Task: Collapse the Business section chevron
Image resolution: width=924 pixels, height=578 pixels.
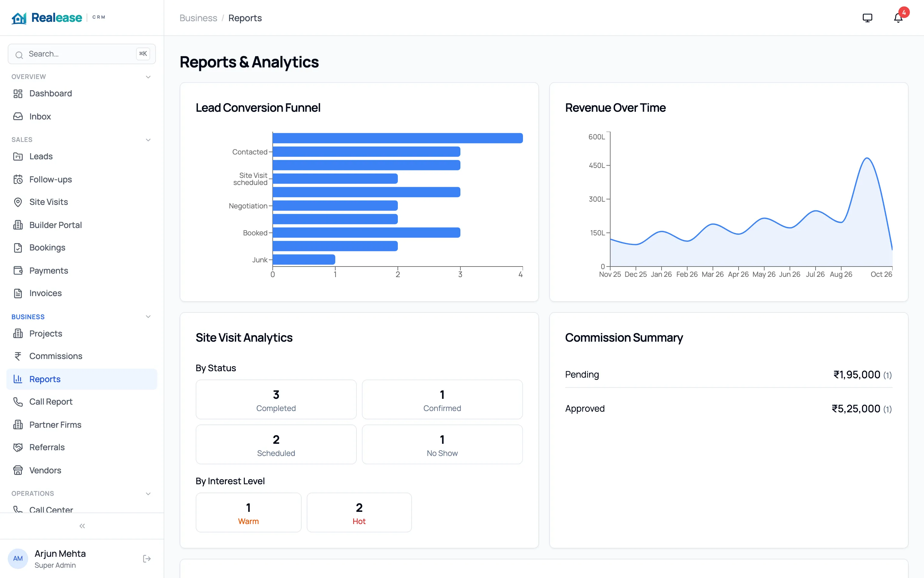Action: 148,317
